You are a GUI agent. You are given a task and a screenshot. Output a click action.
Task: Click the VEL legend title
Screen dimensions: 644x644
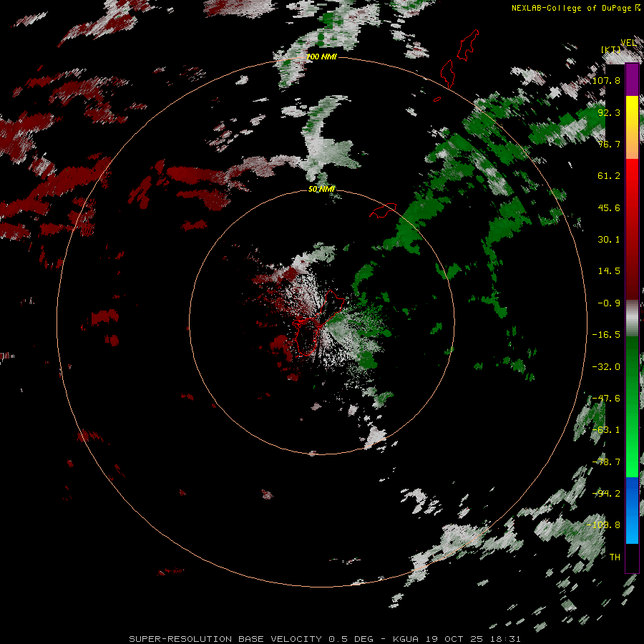pos(628,43)
